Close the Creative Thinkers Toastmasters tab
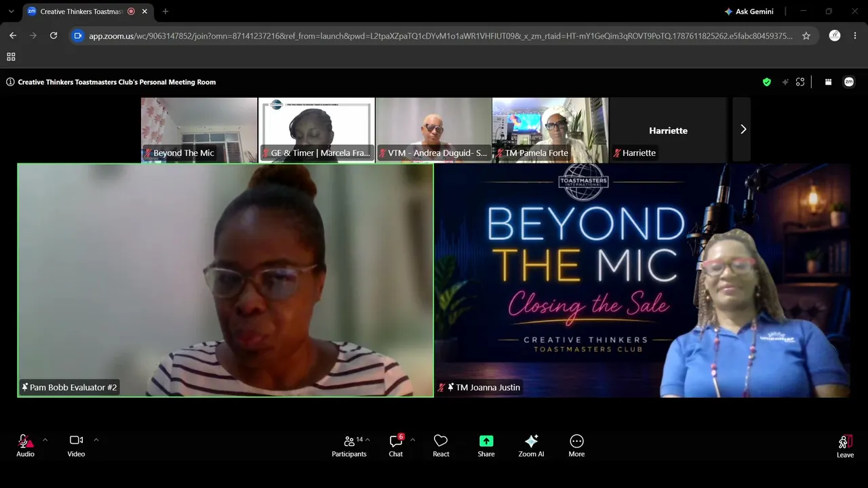The image size is (868, 488). pos(144,12)
